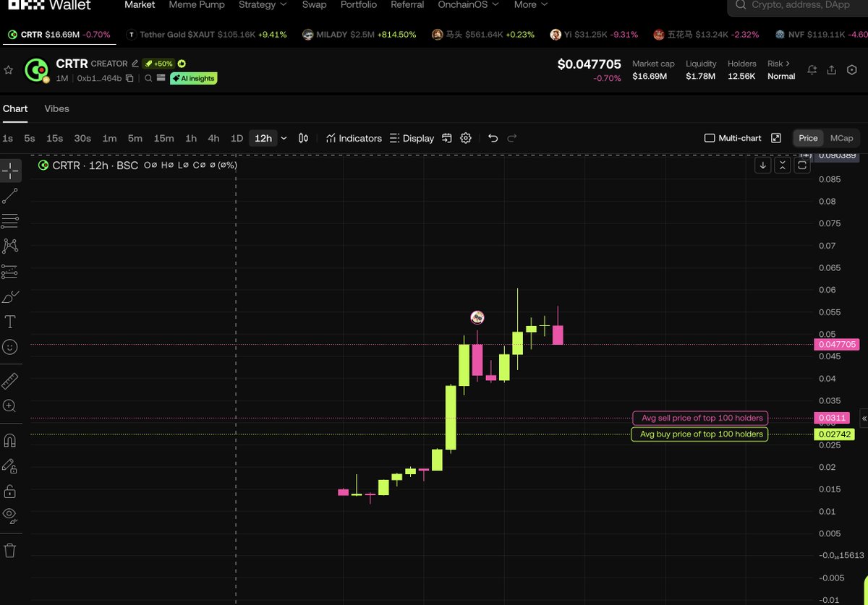Switch the chart to Price mode

[808, 138]
